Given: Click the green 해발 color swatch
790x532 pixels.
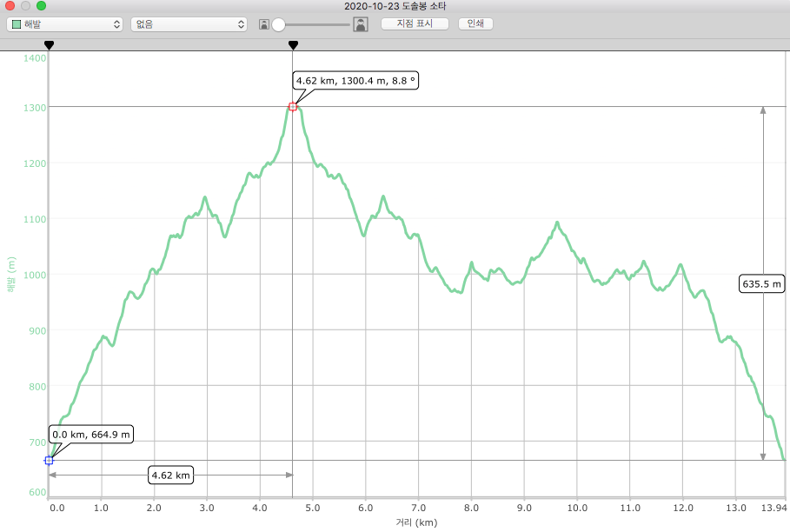Looking at the screenshot, I should (17, 24).
